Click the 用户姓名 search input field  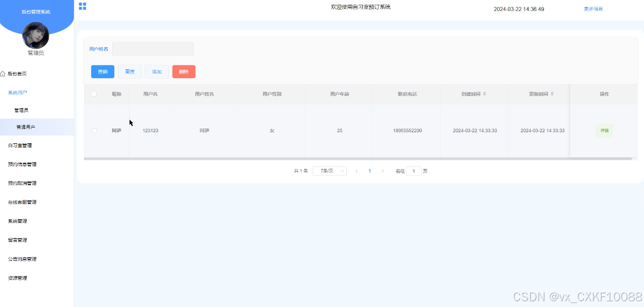pos(153,49)
